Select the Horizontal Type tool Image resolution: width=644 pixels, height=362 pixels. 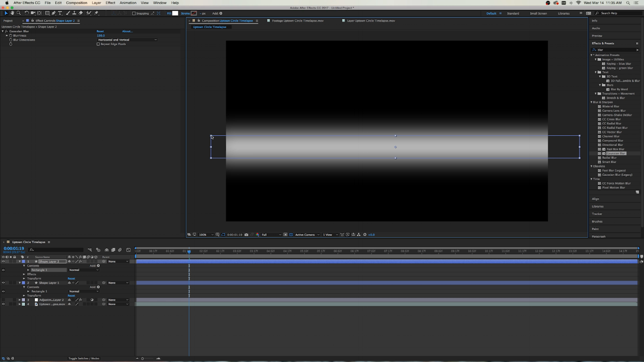[x=60, y=13]
